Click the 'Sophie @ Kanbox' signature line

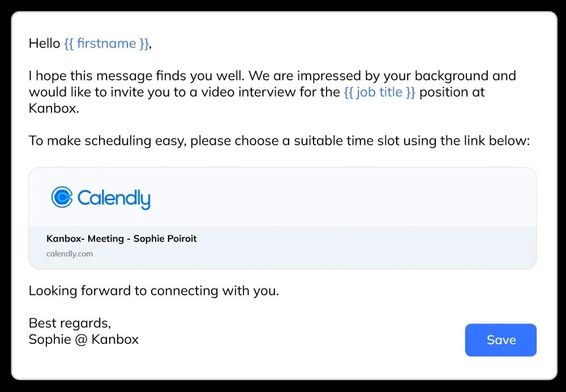pos(84,339)
